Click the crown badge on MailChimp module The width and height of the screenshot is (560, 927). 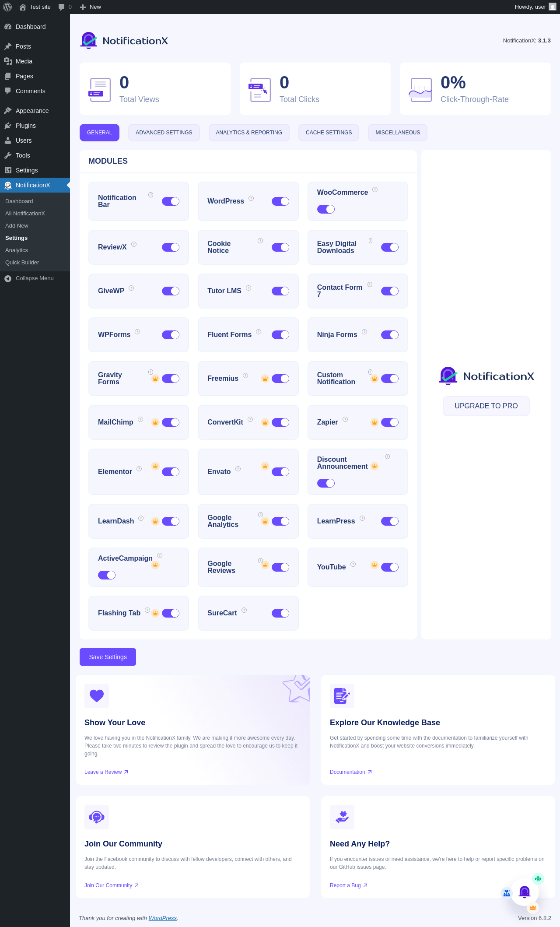155,422
